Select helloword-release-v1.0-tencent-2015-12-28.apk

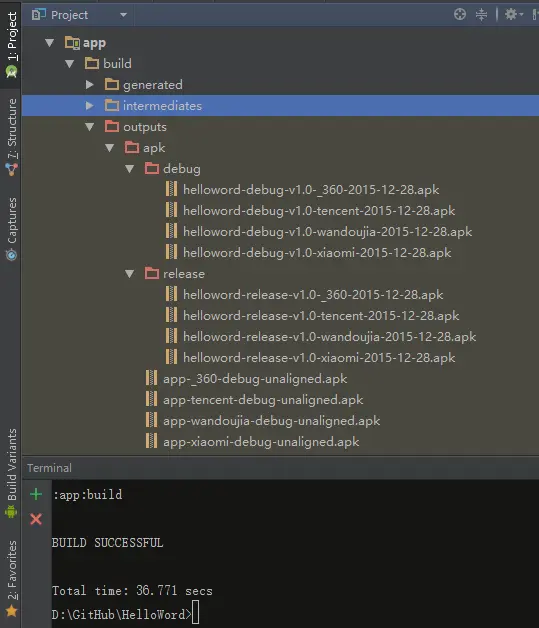(321, 316)
